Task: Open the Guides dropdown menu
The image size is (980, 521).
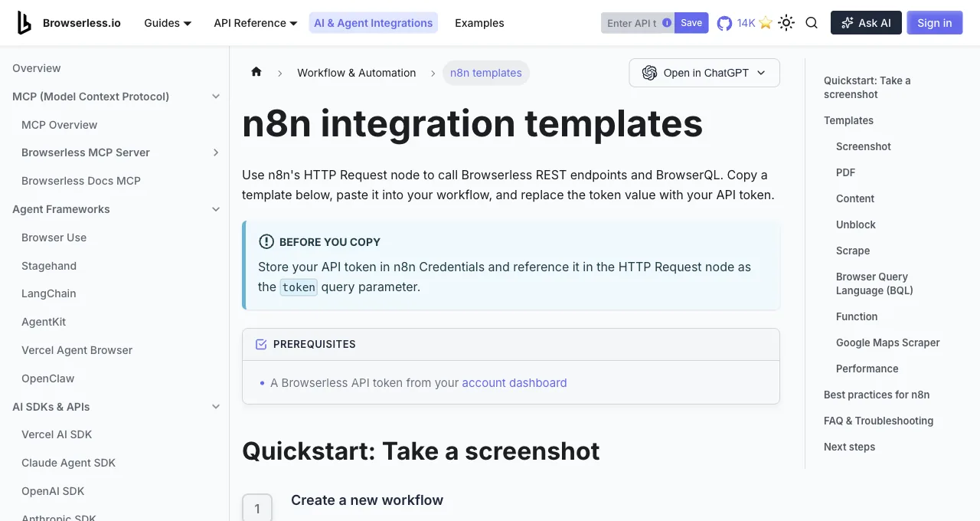Action: coord(168,23)
